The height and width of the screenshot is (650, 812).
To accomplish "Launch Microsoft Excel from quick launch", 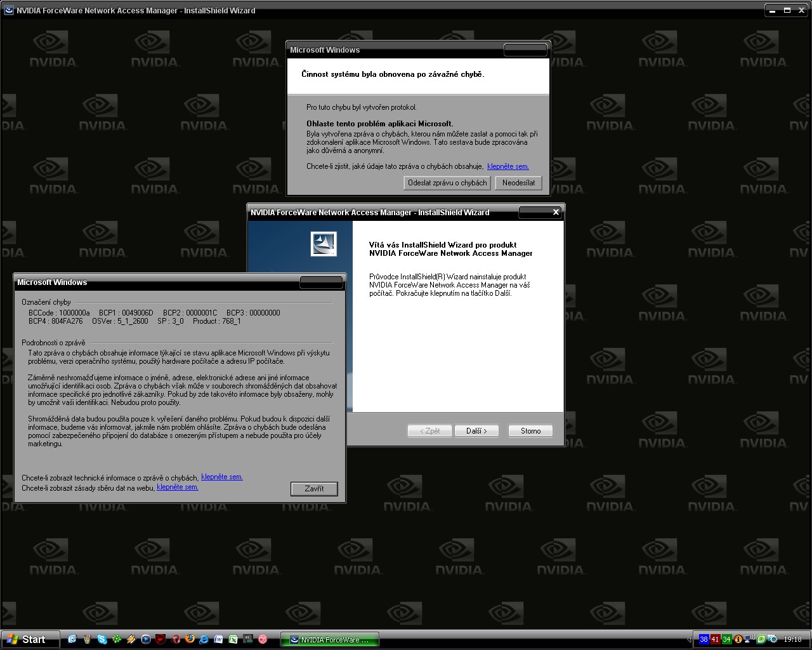I will click(x=233, y=639).
